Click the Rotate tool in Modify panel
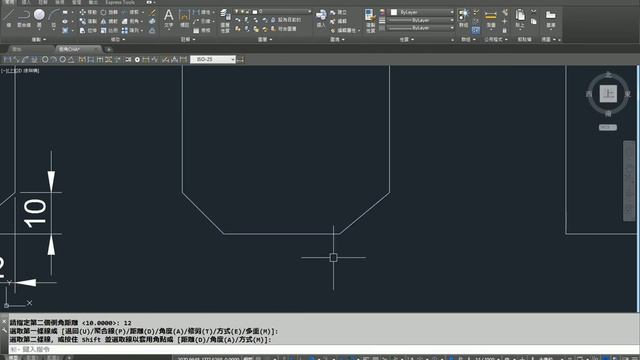Viewport: 640px width, 360px height. pos(109,12)
